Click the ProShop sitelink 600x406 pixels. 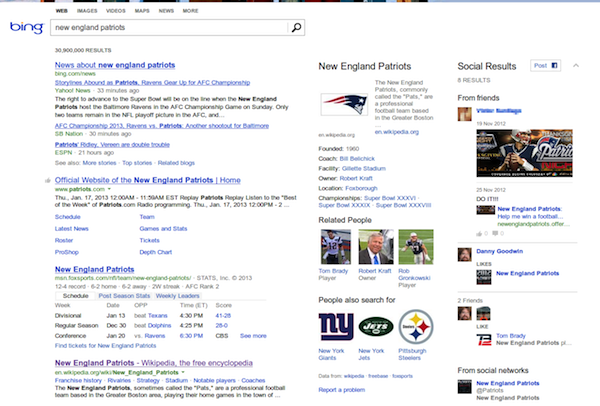coord(67,252)
